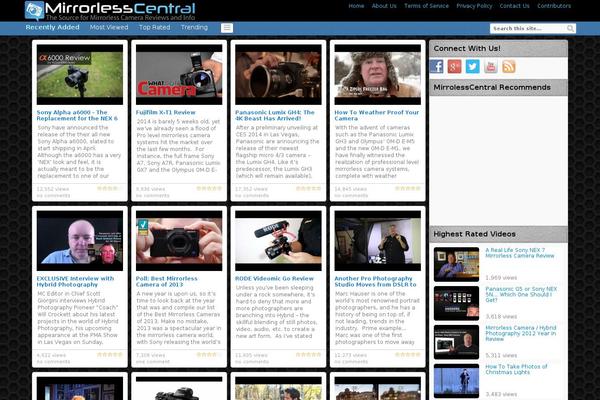This screenshot has height=400, width=600.
Task: Click the man in fur hat thumbnail
Action: point(377,75)
